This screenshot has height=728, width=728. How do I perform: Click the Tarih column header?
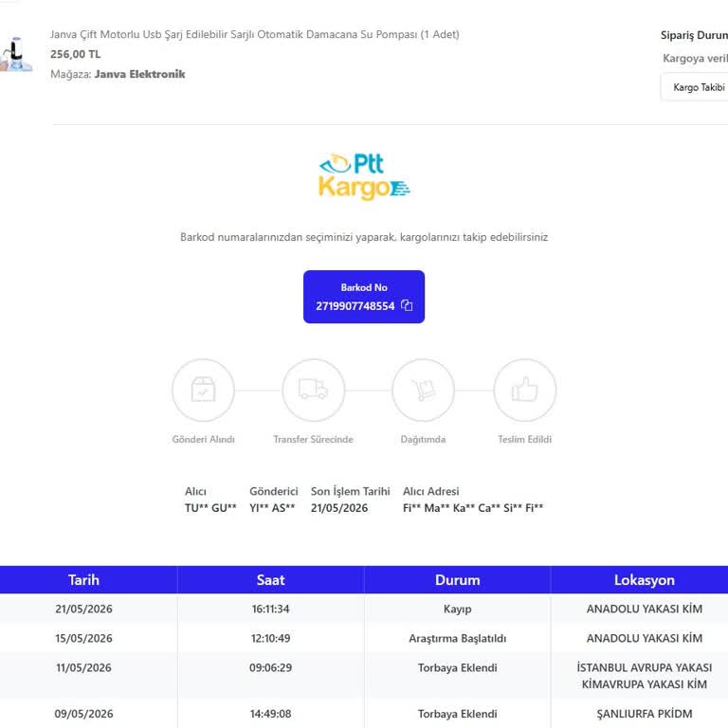click(83, 580)
